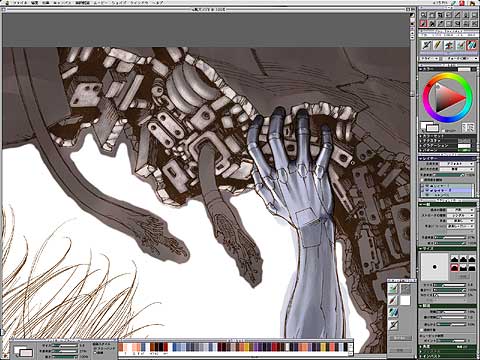
Task: Toggle visibility of the highlighted layer
Action: point(427,190)
